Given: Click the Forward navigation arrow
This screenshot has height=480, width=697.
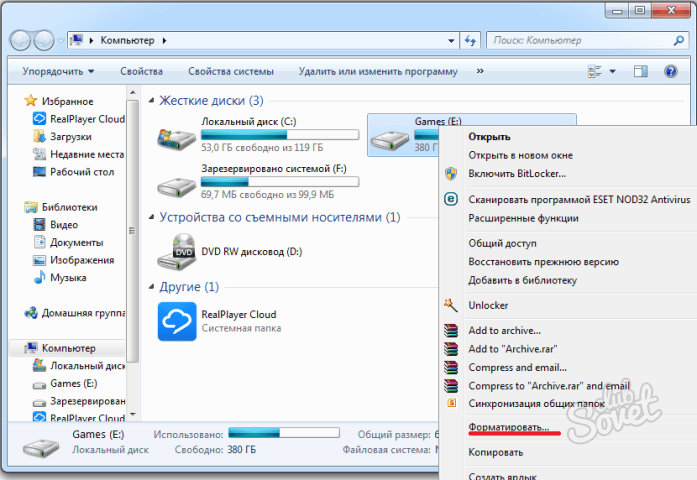Looking at the screenshot, I should point(44,40).
